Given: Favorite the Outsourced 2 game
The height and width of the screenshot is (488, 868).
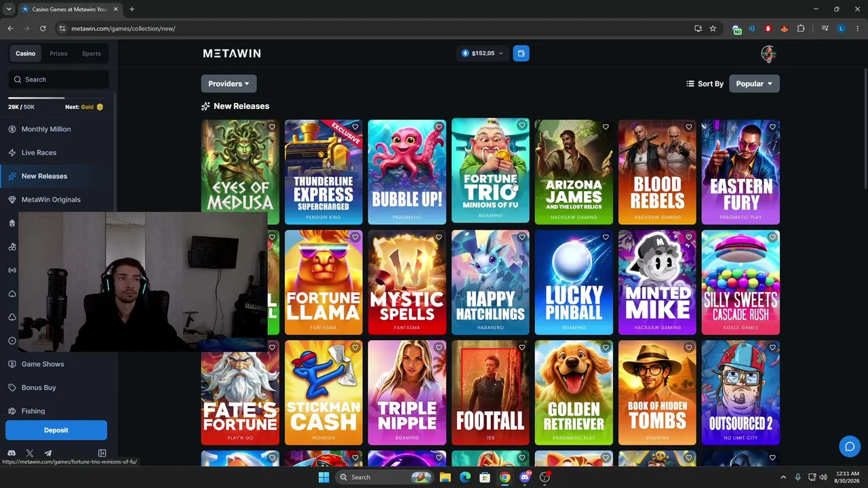Looking at the screenshot, I should pyautogui.click(x=772, y=348).
